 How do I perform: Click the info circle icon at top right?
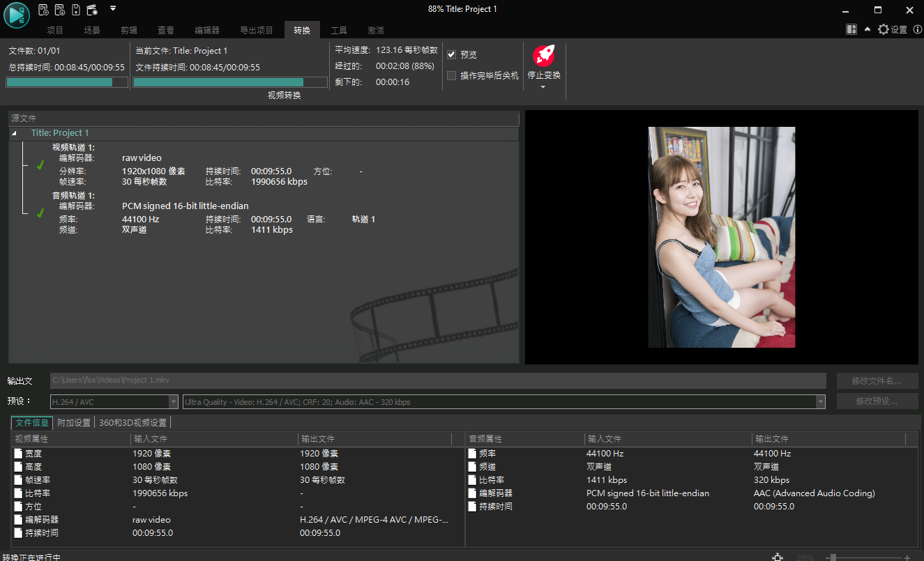[x=917, y=29]
